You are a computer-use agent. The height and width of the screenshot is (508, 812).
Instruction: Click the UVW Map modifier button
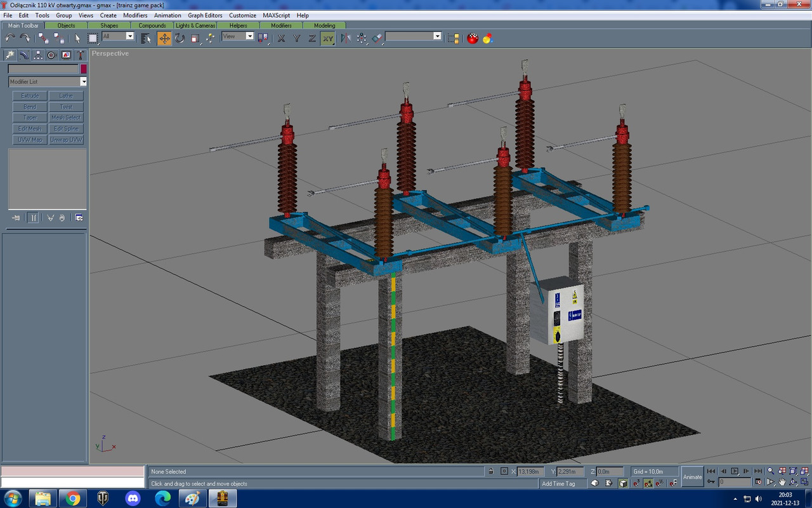(30, 140)
